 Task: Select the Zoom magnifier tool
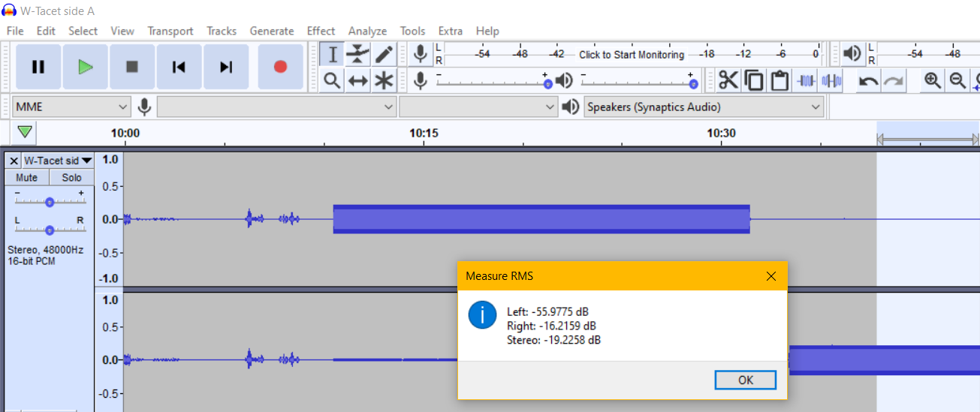pyautogui.click(x=333, y=80)
